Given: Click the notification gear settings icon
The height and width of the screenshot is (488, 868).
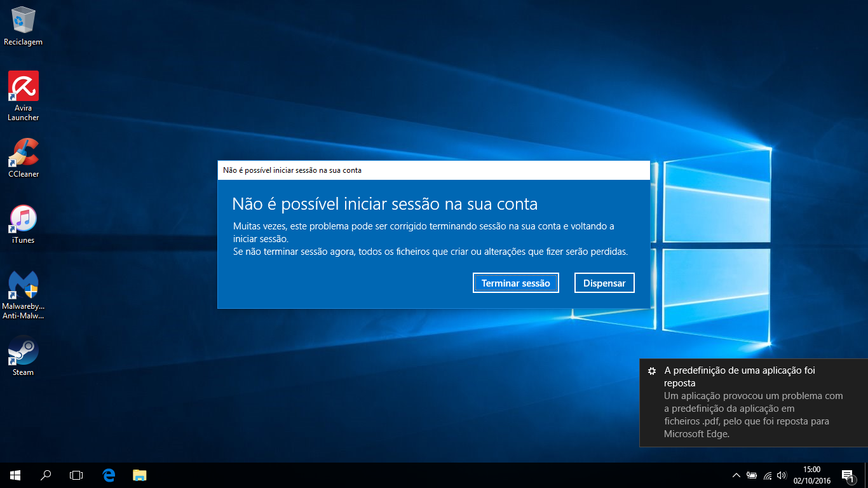Looking at the screenshot, I should 651,370.
